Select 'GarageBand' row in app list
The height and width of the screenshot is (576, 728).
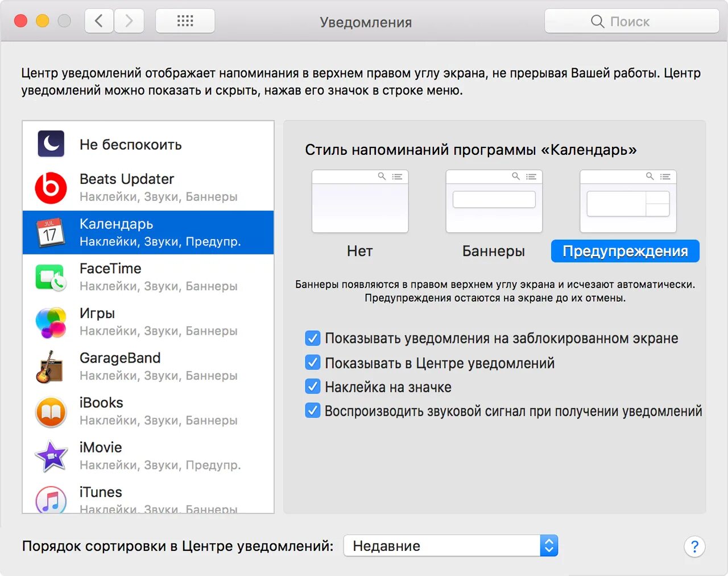pyautogui.click(x=148, y=367)
